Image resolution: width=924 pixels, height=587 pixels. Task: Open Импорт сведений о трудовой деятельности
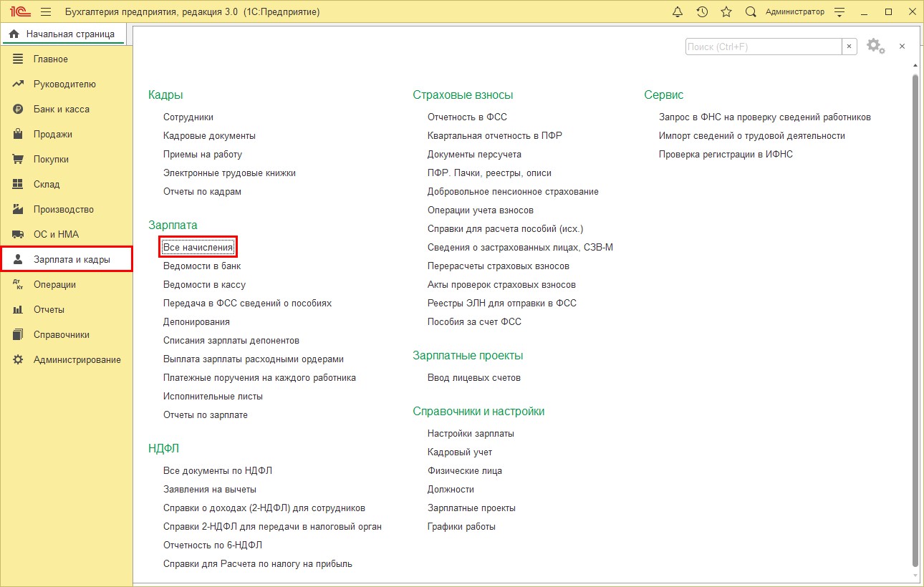pos(752,135)
